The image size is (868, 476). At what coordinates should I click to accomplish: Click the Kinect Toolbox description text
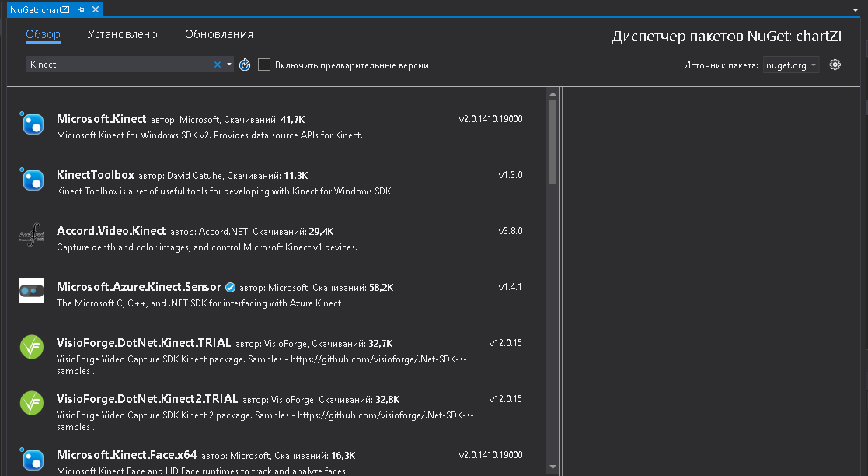click(225, 191)
